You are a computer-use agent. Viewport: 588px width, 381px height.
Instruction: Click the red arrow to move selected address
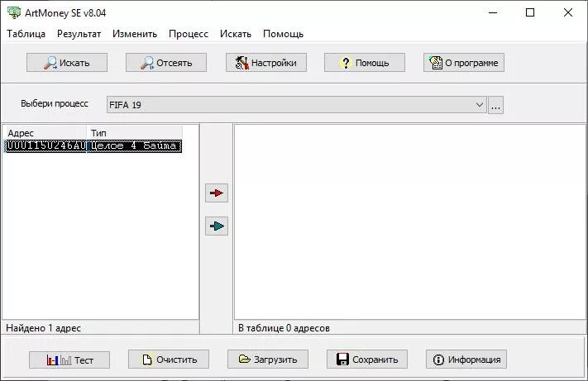click(x=217, y=193)
